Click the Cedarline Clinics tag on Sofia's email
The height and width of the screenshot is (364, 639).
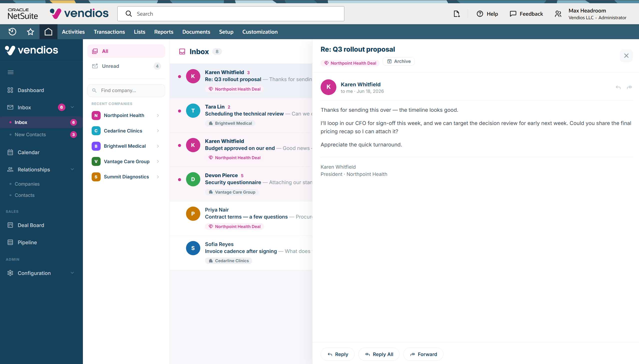[x=229, y=261]
